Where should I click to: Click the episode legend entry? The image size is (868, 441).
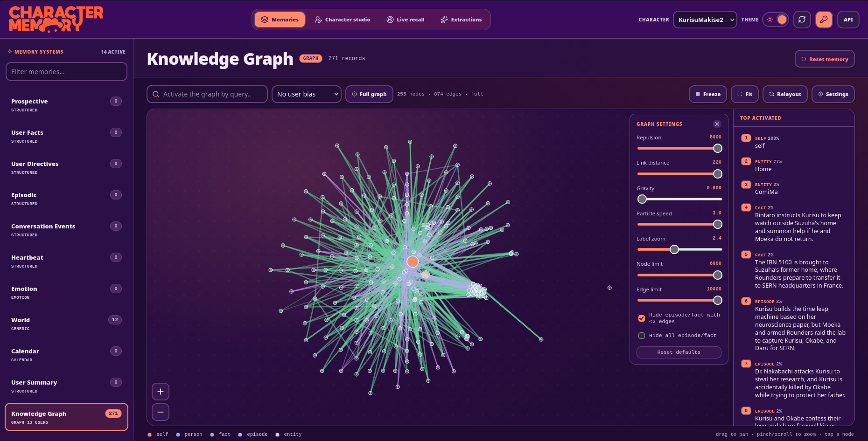253,434
